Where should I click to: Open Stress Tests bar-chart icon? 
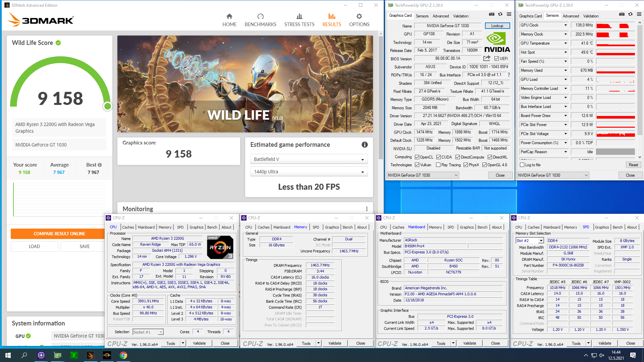coord(299,16)
